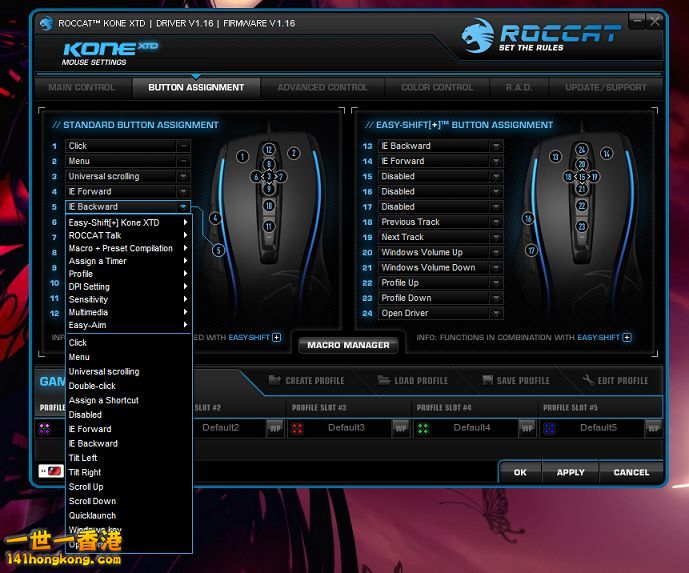The height and width of the screenshot is (573, 689).
Task: Click the Edit Profile button
Action: [x=615, y=381]
